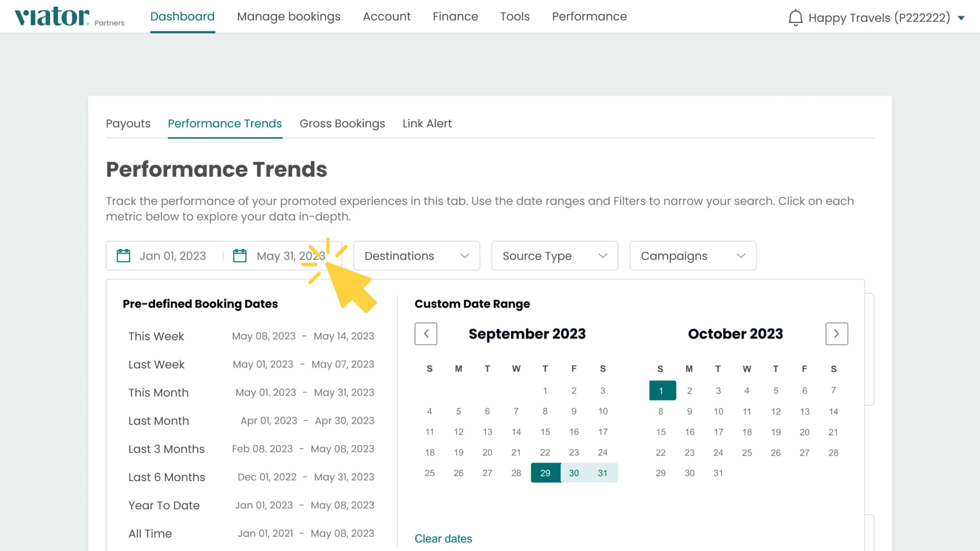Select the Year To Date preset
The height and width of the screenshot is (551, 980).
(251, 505)
